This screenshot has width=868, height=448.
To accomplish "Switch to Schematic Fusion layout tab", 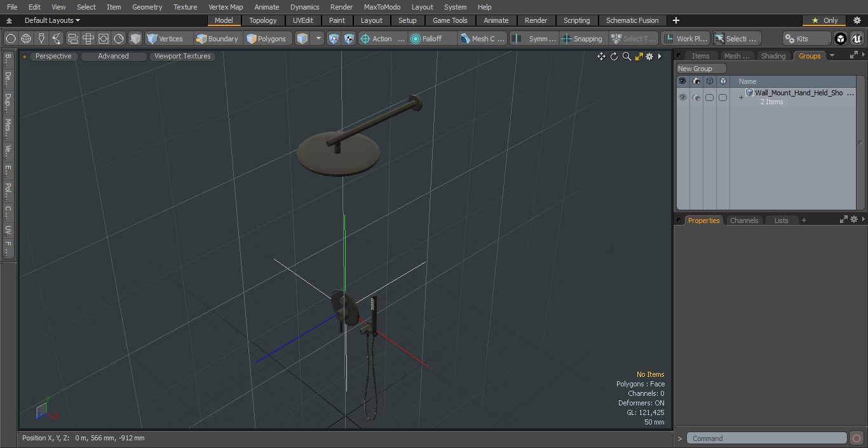I will tap(632, 20).
